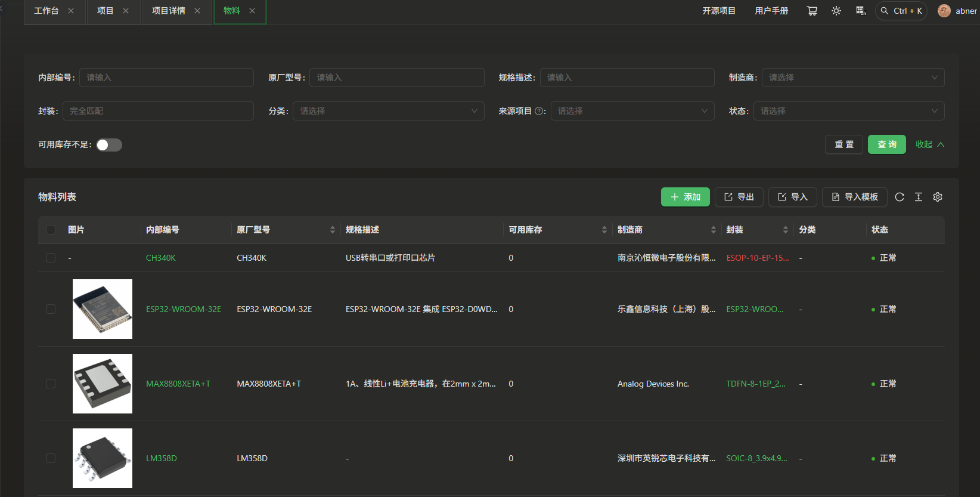Switch to the 工作台 tab
This screenshot has width=980, height=497.
pos(46,11)
